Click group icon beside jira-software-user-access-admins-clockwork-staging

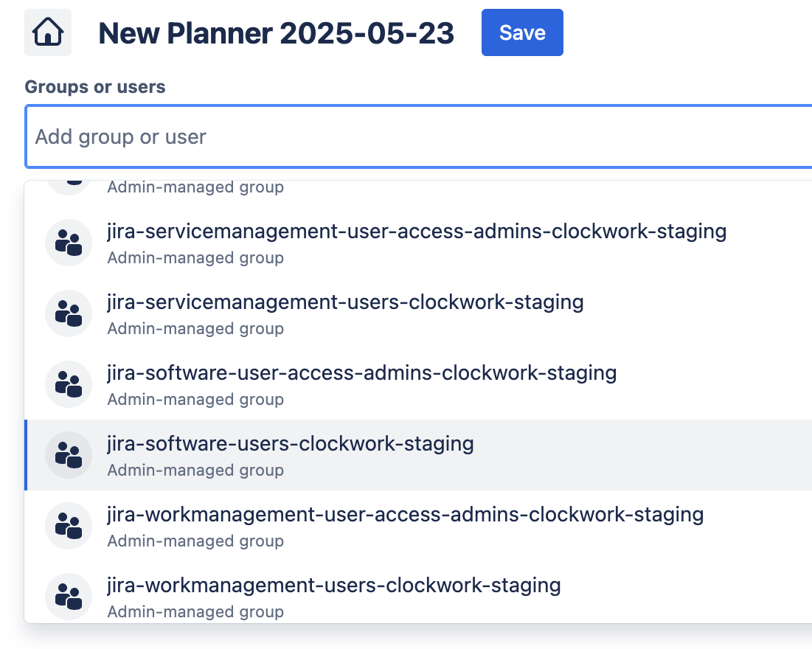click(69, 384)
